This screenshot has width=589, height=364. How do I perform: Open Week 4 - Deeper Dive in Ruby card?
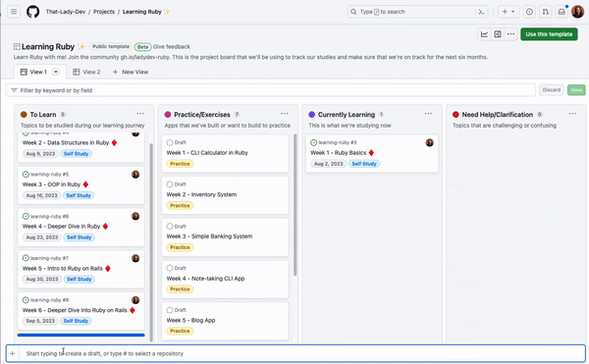(61, 227)
